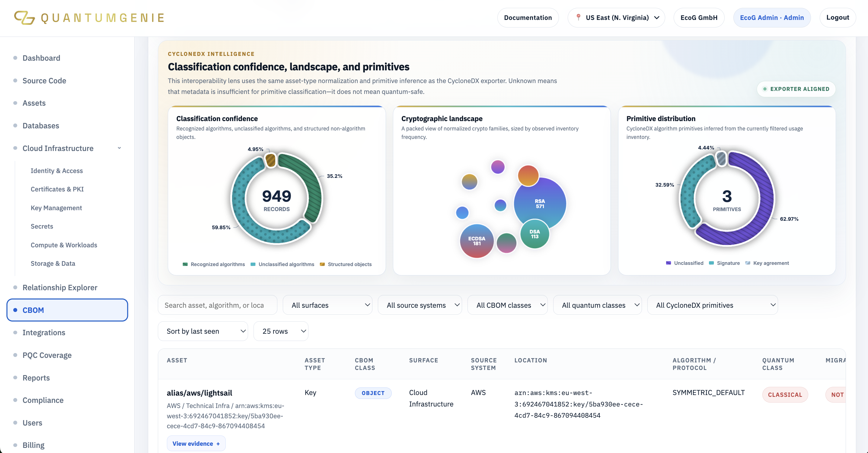868x453 pixels.
Task: Click the location pin icon by US East
Action: tap(578, 17)
